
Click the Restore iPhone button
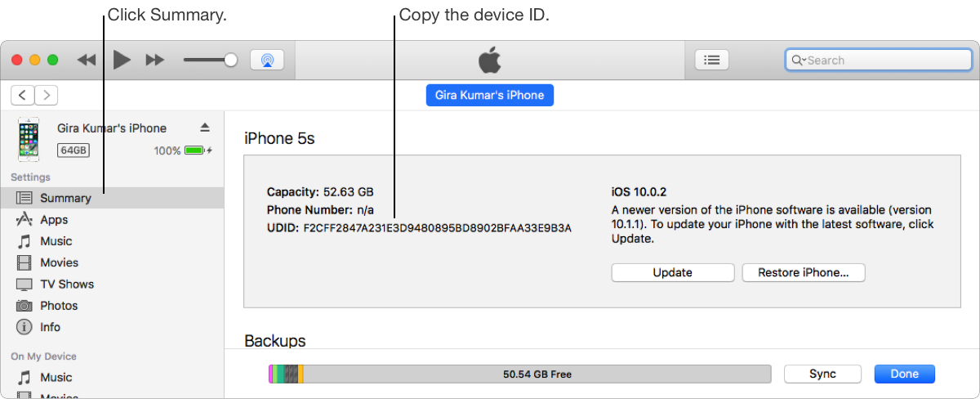click(803, 272)
